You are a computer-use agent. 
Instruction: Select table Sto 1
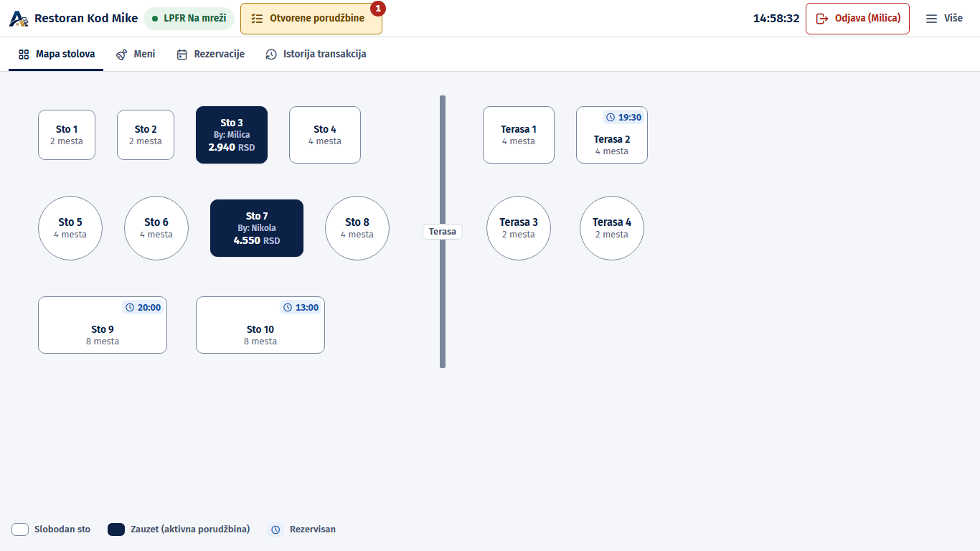[67, 135]
